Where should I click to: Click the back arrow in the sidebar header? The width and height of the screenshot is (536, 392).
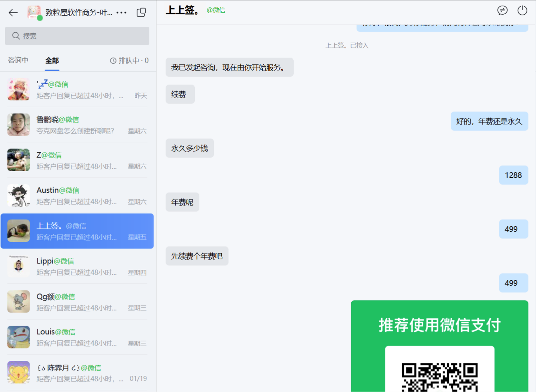click(13, 12)
